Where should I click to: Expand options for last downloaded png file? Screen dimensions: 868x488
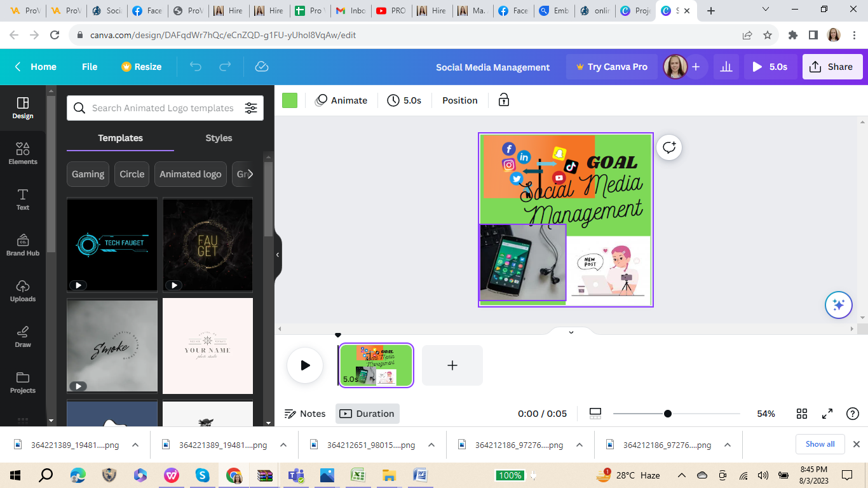coord(728,445)
